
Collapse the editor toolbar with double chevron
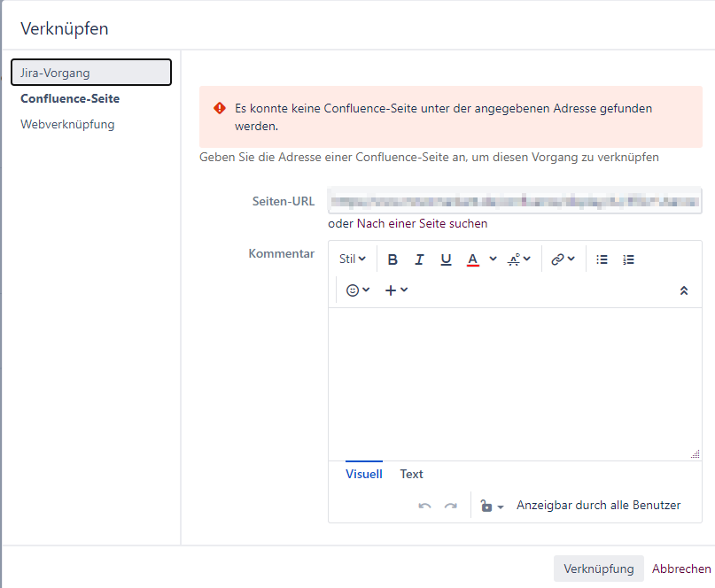click(684, 290)
